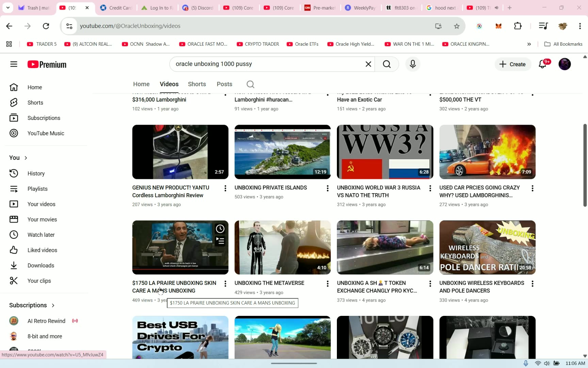Play the WW3 Russia flag thumbnail
The height and width of the screenshot is (368, 588).
pos(385,152)
